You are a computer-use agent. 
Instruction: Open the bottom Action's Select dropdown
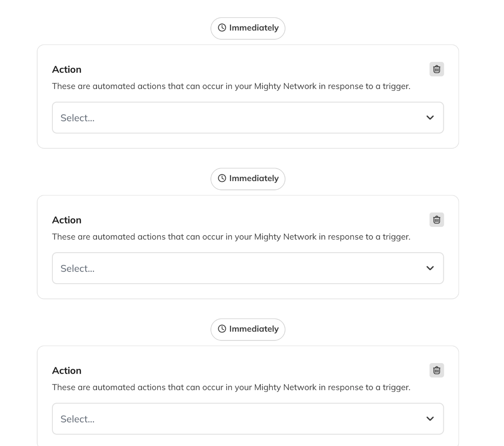248,419
